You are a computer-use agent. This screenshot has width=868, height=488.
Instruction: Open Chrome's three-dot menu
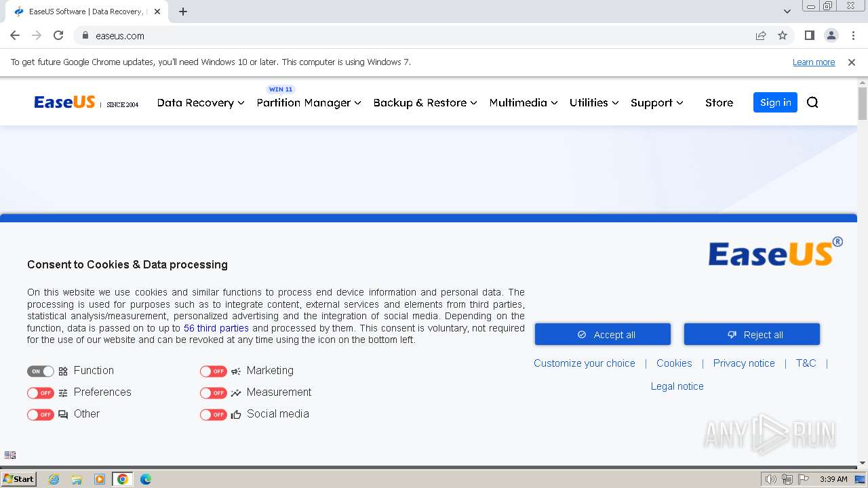click(x=853, y=36)
